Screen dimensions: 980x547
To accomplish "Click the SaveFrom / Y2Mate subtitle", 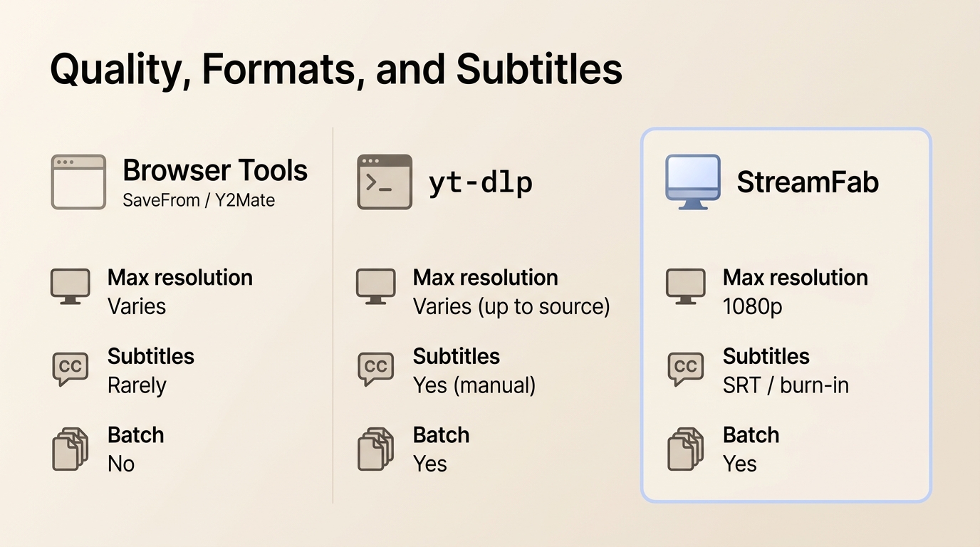I will coord(199,201).
